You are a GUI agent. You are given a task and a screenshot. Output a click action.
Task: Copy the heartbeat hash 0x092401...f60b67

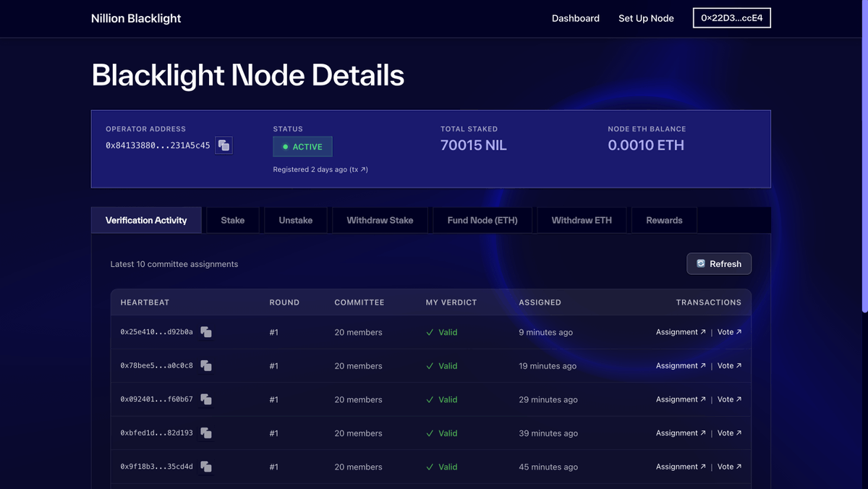[206, 399]
